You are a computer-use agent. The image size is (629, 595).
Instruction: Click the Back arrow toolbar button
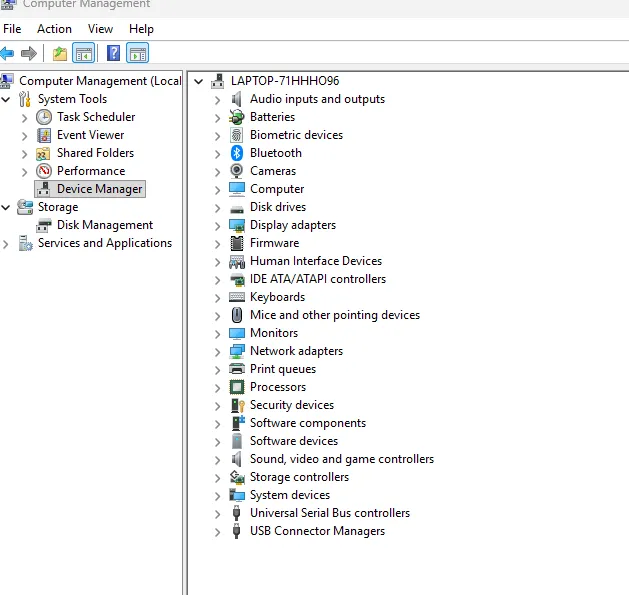[8, 53]
